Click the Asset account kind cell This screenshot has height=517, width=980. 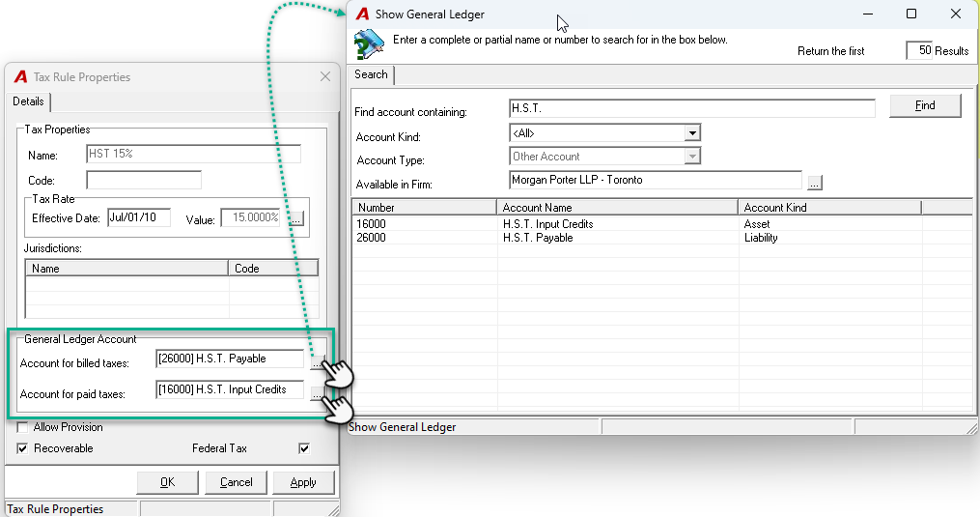pyautogui.click(x=757, y=224)
